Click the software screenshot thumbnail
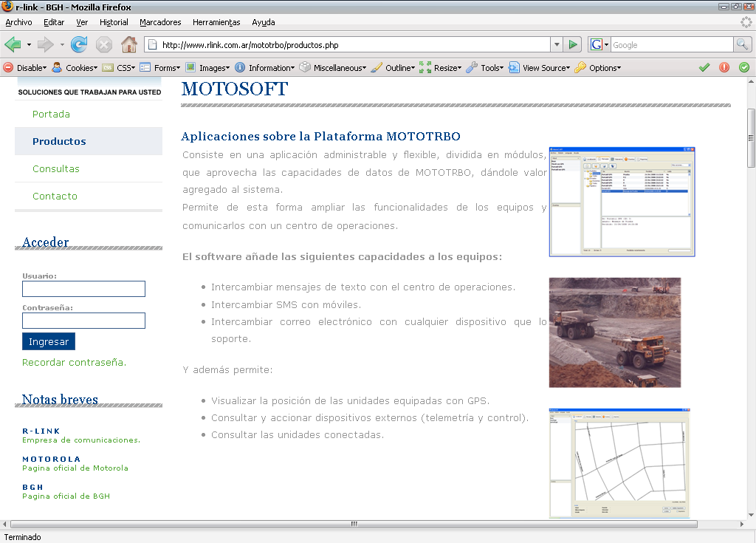Viewport: 756px width, 543px height. tap(622, 202)
